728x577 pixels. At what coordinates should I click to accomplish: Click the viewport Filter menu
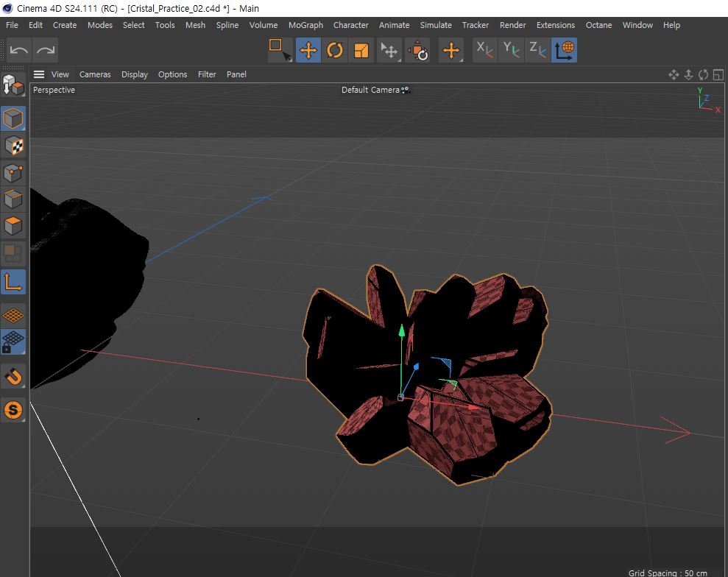[x=207, y=74]
